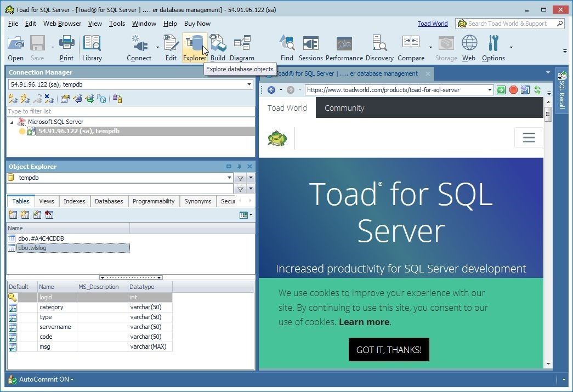Click the hamburger menu on the web page
573x392 pixels.
pos(529,138)
